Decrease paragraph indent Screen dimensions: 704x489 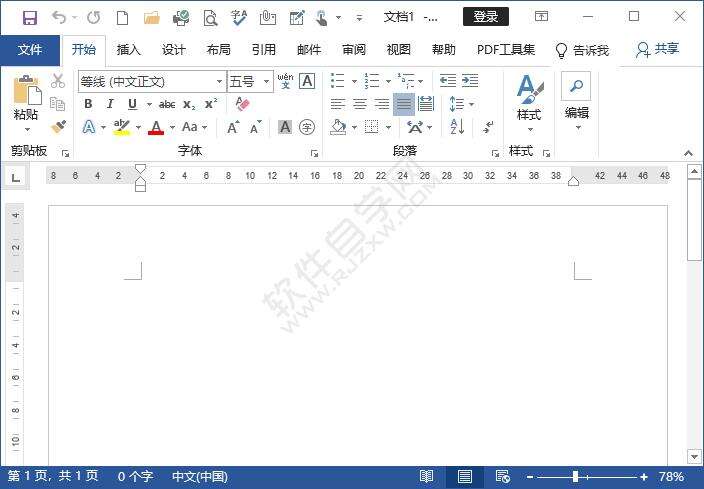[447, 81]
